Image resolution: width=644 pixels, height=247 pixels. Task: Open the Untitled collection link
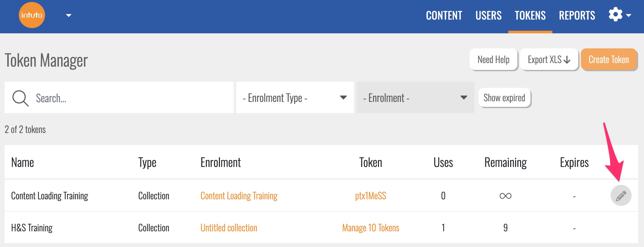coord(229,228)
